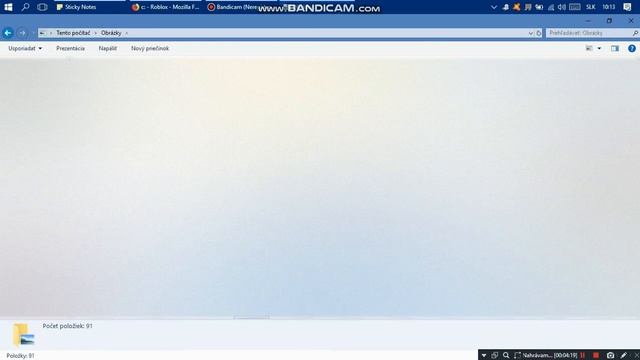The image size is (640, 360).
Task: Create a folder with Nový priečinok
Action: coord(150,49)
